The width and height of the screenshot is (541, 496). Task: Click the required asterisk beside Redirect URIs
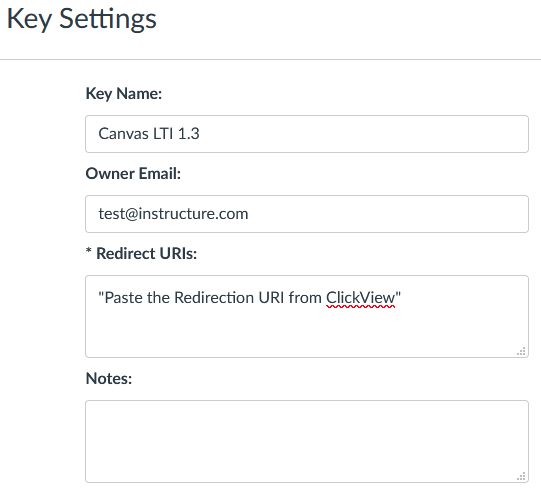coord(89,252)
